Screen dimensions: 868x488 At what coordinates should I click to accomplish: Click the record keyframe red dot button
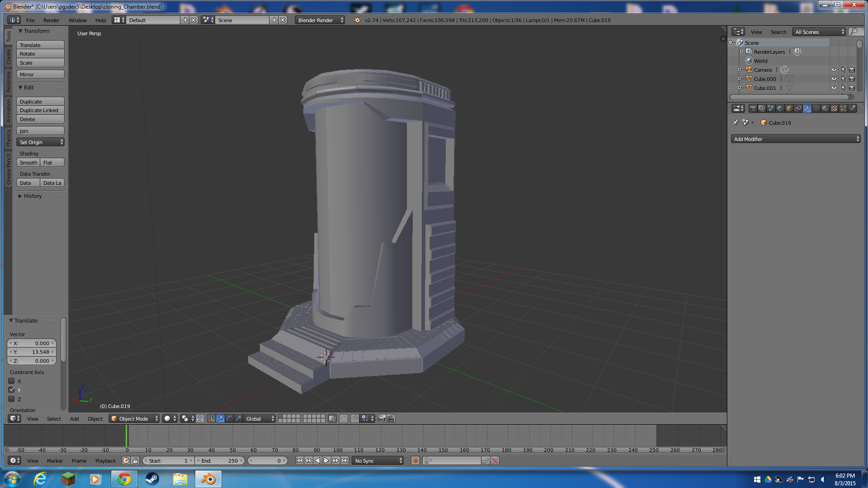pos(415,461)
